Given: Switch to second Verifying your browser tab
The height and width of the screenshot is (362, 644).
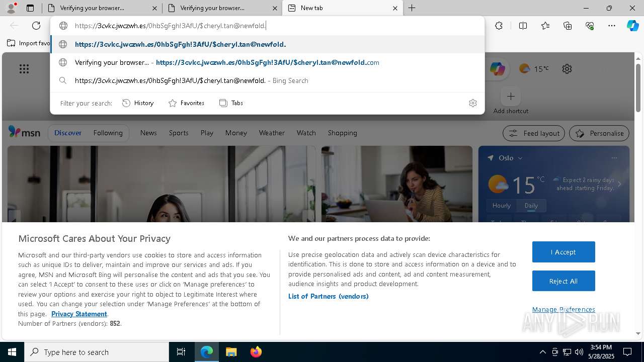Looking at the screenshot, I should click(x=222, y=8).
